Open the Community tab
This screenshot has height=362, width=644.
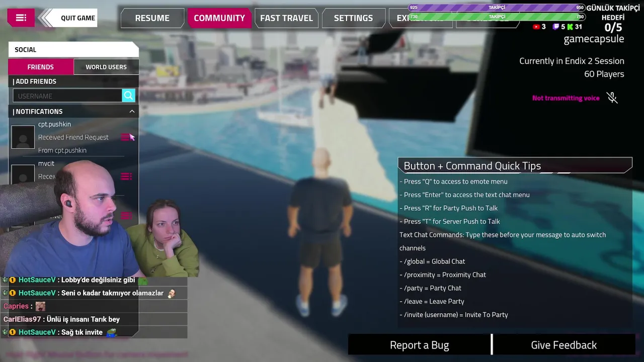pyautogui.click(x=219, y=18)
